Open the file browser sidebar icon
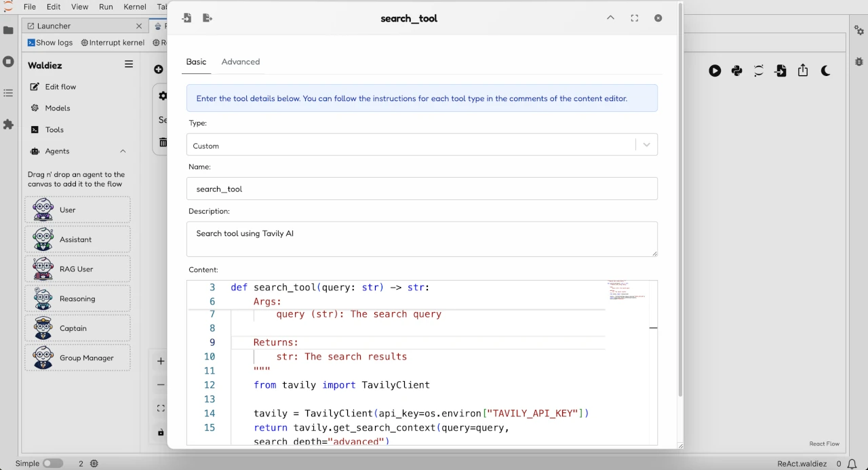Image resolution: width=868 pixels, height=470 pixels. point(7,30)
